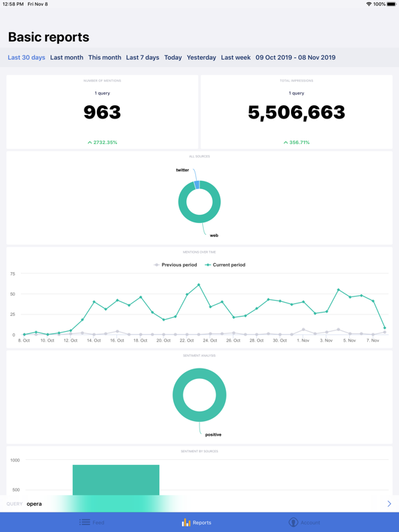Tap the 356.71% increase indicator
This screenshot has height=532, width=399.
point(296,143)
